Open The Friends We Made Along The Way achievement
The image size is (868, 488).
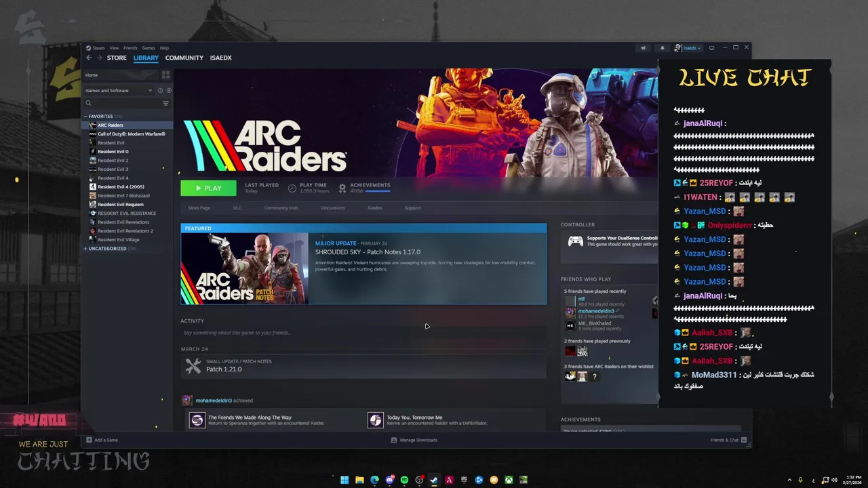250,418
